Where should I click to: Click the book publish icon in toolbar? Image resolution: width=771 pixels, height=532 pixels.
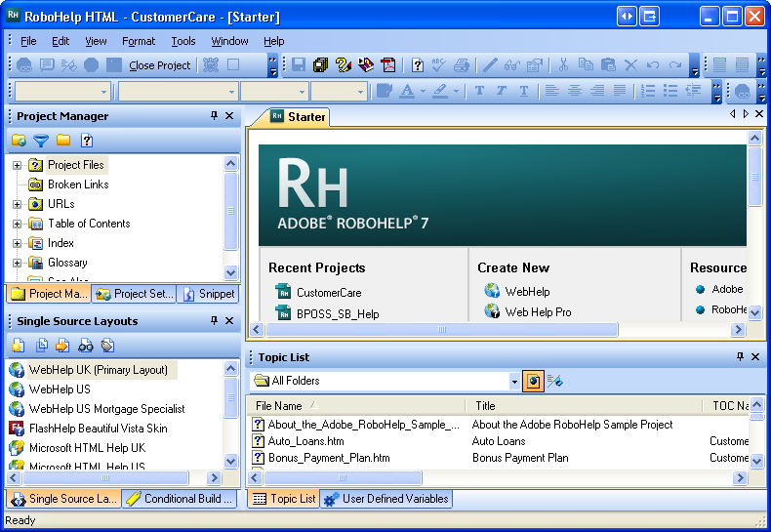[x=366, y=64]
